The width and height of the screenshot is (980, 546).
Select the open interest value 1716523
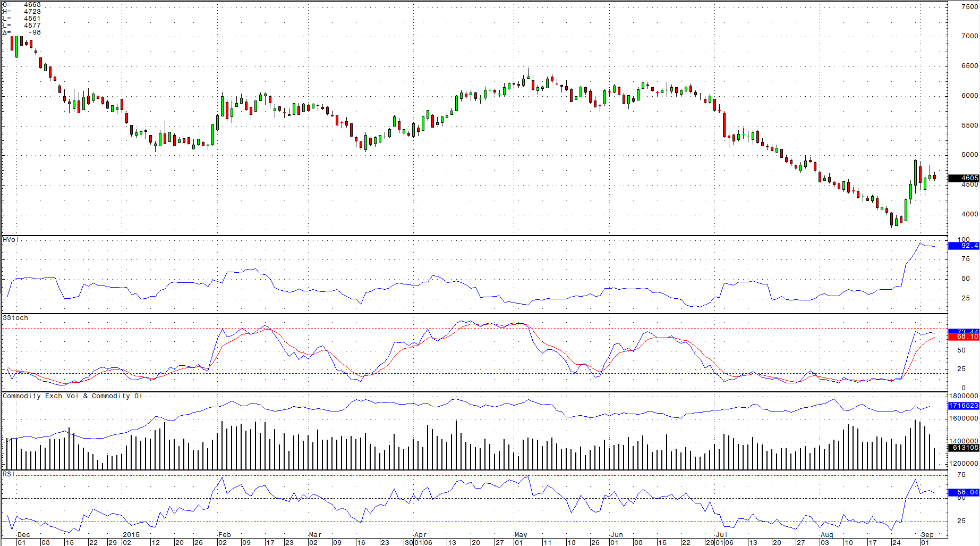coord(964,406)
